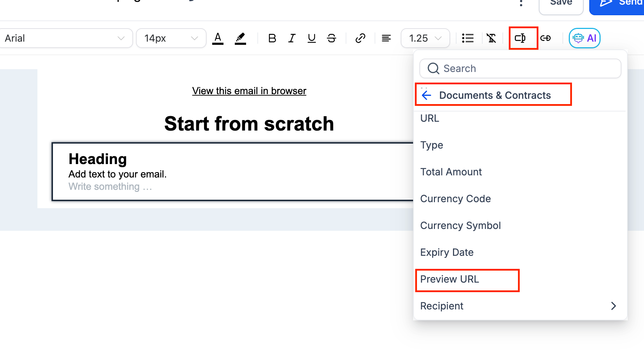Insert a hyperlink
This screenshot has width=644, height=362.
coord(360,38)
